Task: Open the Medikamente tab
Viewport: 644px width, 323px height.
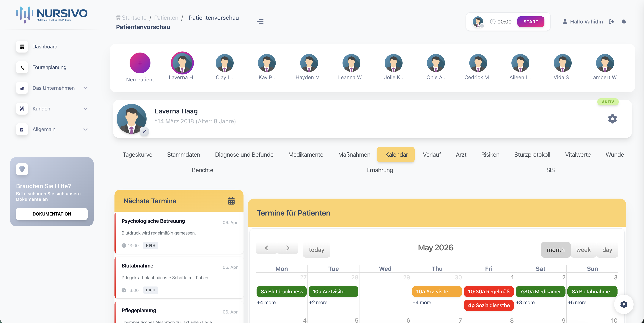Action: pyautogui.click(x=306, y=154)
